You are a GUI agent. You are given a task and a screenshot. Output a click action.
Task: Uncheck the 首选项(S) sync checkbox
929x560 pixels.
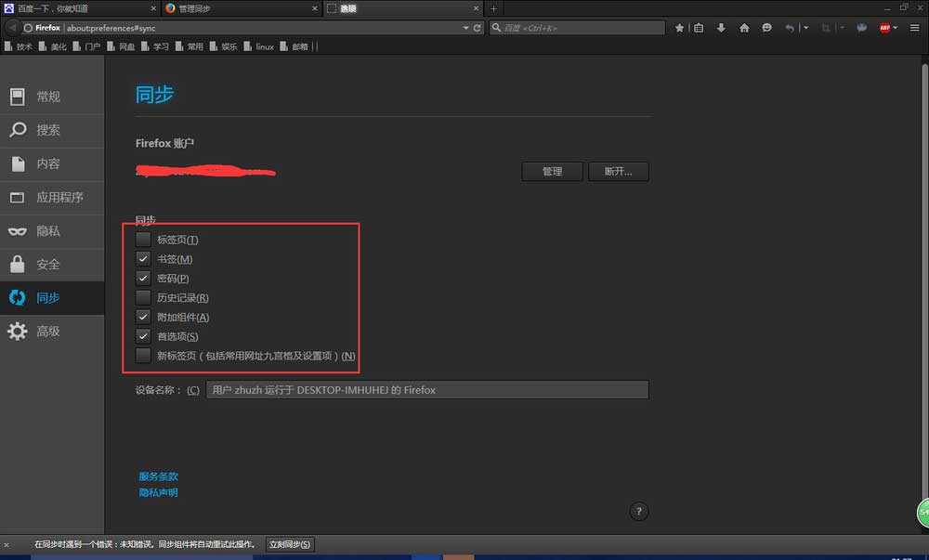click(143, 335)
